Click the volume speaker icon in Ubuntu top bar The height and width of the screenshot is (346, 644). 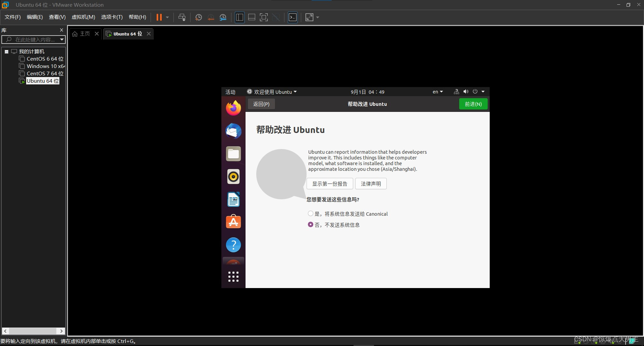tap(466, 92)
